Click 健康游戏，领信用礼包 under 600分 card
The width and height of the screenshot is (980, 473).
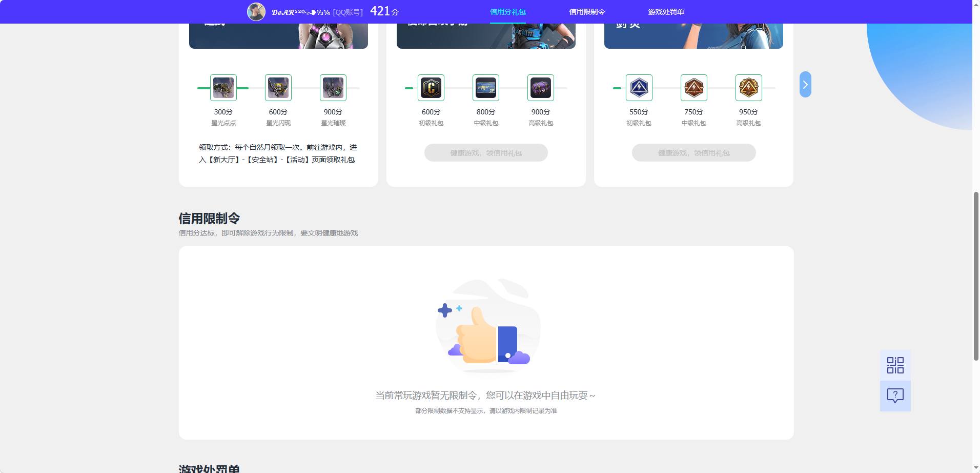pyautogui.click(x=486, y=153)
